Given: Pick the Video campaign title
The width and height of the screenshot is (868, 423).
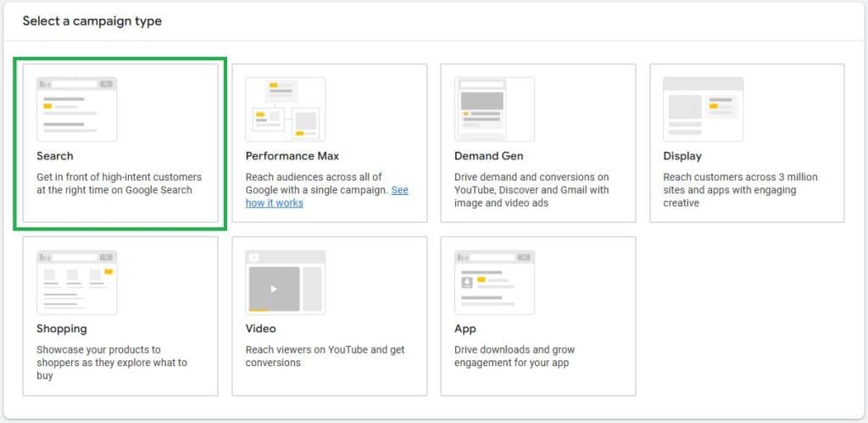Looking at the screenshot, I should pyautogui.click(x=260, y=329).
